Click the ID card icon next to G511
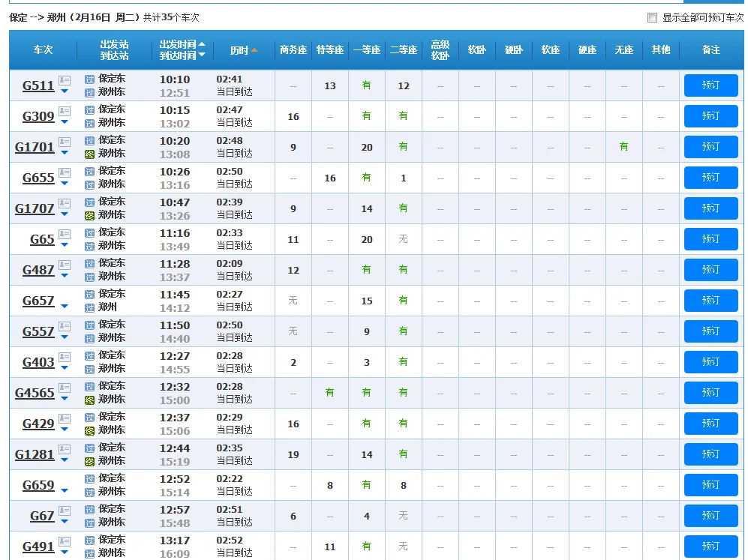The width and height of the screenshot is (748, 560). (x=65, y=80)
